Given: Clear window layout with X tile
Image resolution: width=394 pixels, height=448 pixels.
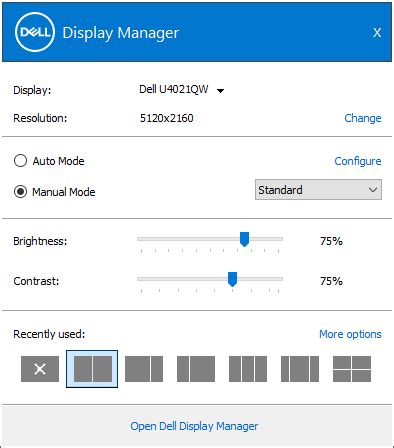Looking at the screenshot, I should pyautogui.click(x=40, y=369).
